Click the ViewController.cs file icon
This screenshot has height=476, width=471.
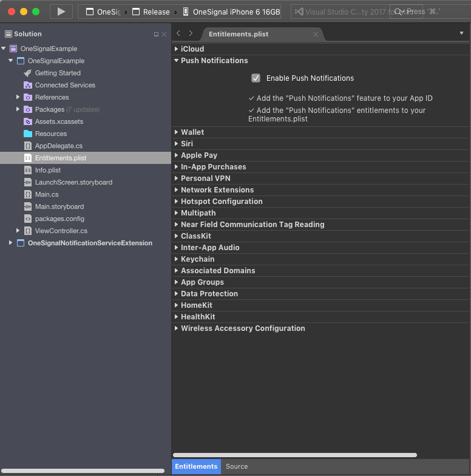(x=28, y=231)
